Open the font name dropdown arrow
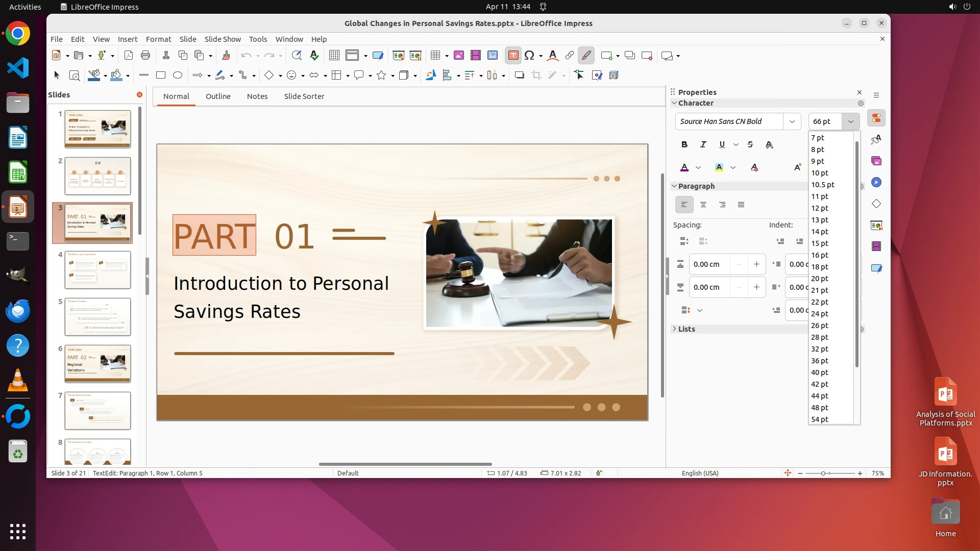The width and height of the screenshot is (980, 551). [792, 121]
